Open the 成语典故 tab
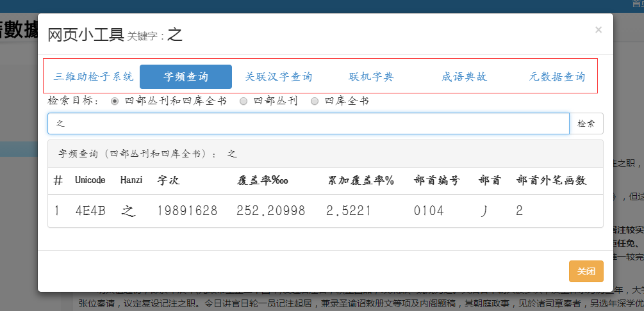Image resolution: width=644 pixels, height=311 pixels. coord(465,77)
